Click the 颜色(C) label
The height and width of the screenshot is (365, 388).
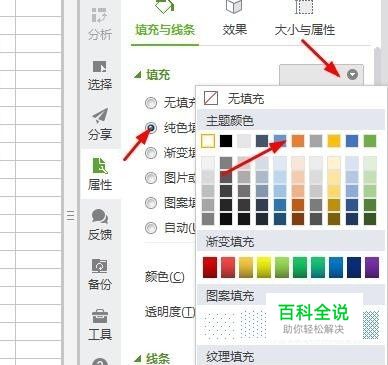pyautogui.click(x=164, y=277)
